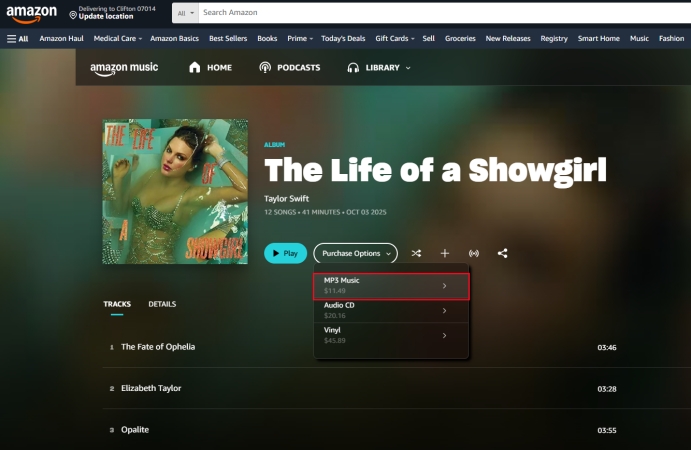
Task: Open the MP3 Music chevron
Action: [444, 286]
